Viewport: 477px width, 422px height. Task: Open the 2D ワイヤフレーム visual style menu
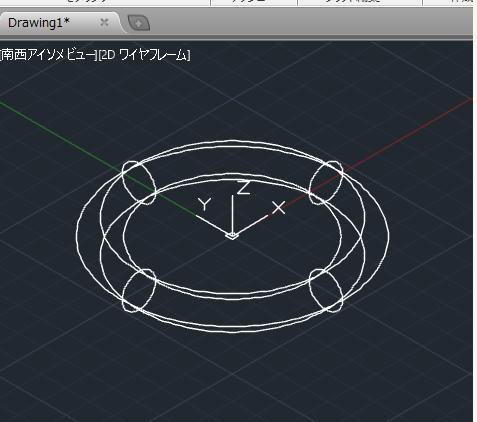(x=144, y=55)
